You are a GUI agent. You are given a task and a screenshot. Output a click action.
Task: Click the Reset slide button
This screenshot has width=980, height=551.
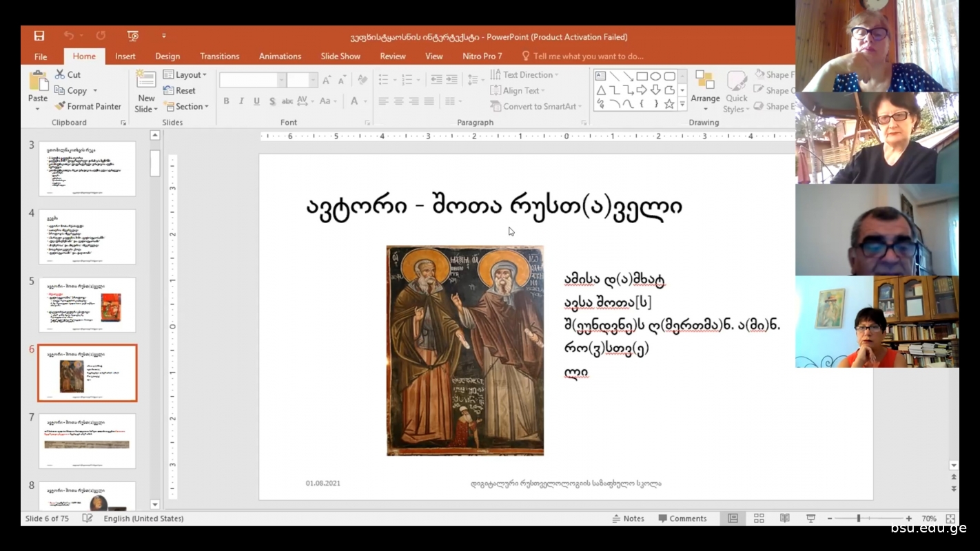(x=179, y=90)
